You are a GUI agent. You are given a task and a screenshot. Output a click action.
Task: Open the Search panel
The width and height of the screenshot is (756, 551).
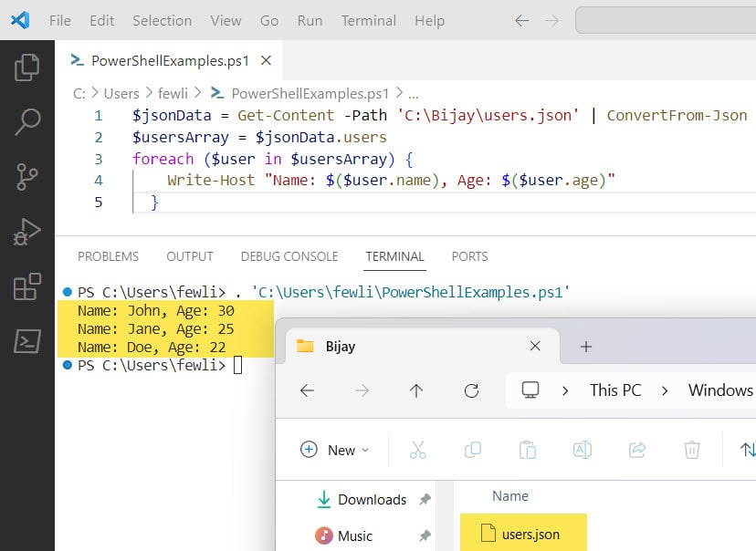pos(27,119)
